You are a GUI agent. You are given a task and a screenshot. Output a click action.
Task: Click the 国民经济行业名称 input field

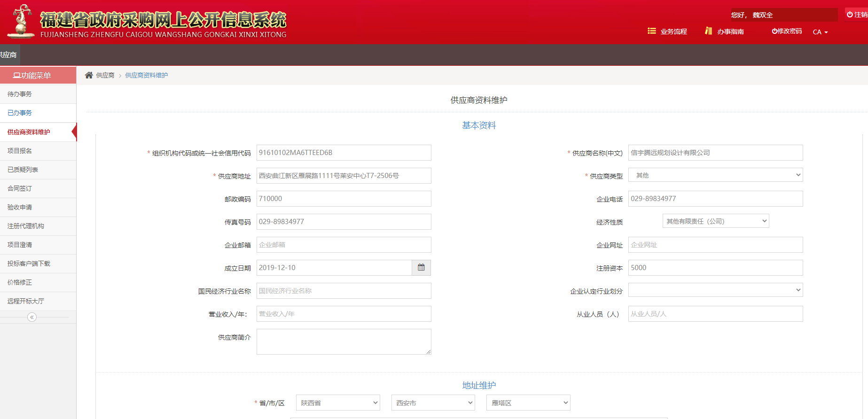[x=344, y=291]
